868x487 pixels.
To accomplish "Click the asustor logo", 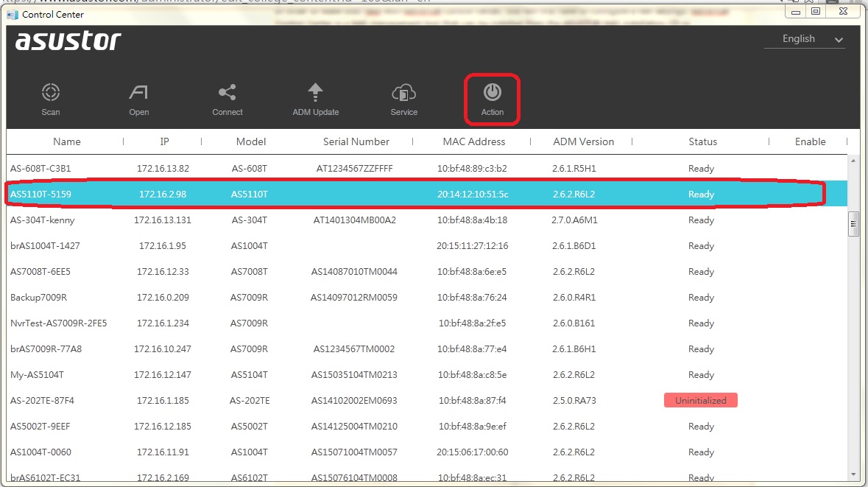I will click(x=68, y=41).
